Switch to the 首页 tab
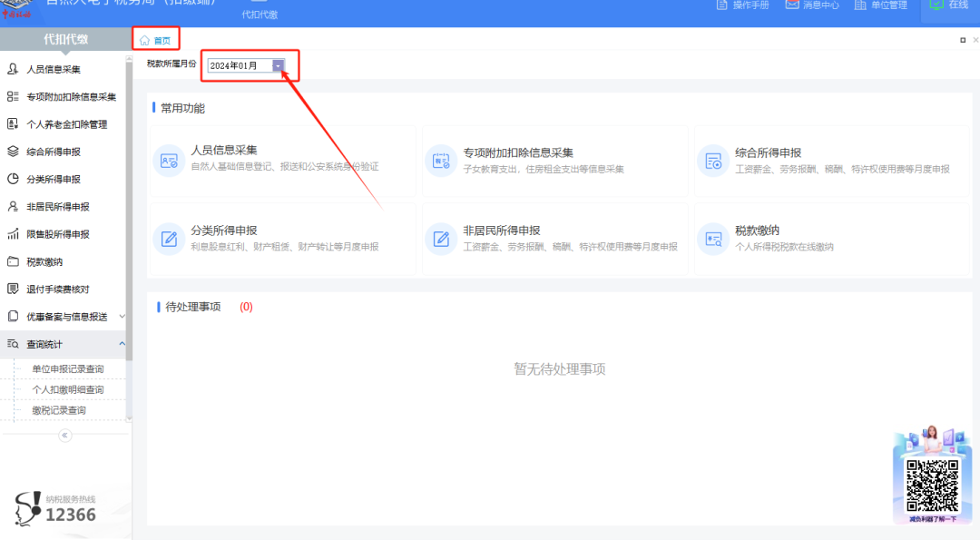 tap(156, 39)
